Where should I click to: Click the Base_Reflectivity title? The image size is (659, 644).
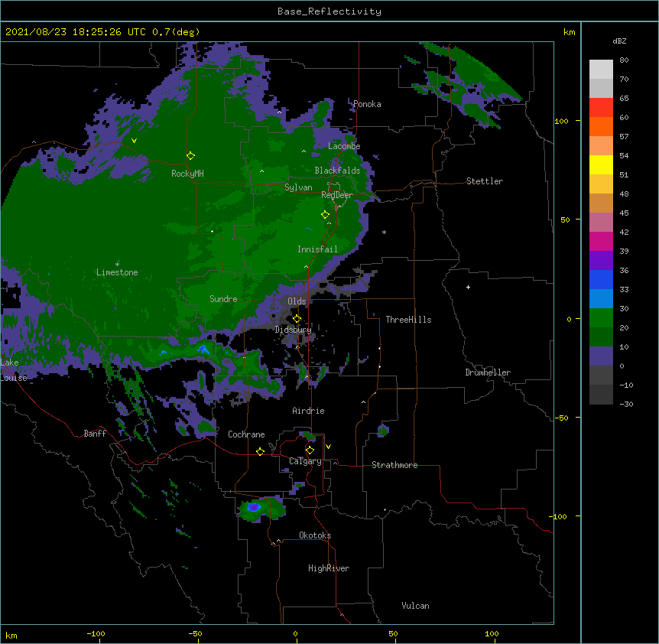point(329,11)
